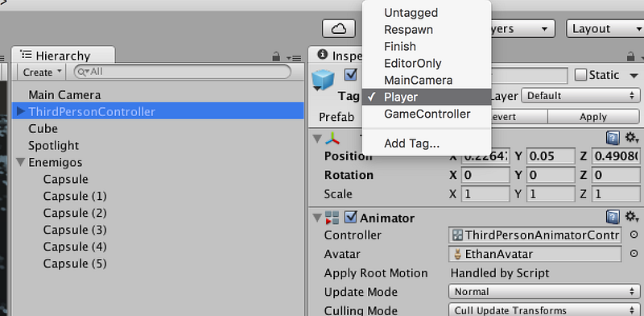The height and width of the screenshot is (316, 644).
Task: Click the prefab Revert button
Action: [518, 117]
